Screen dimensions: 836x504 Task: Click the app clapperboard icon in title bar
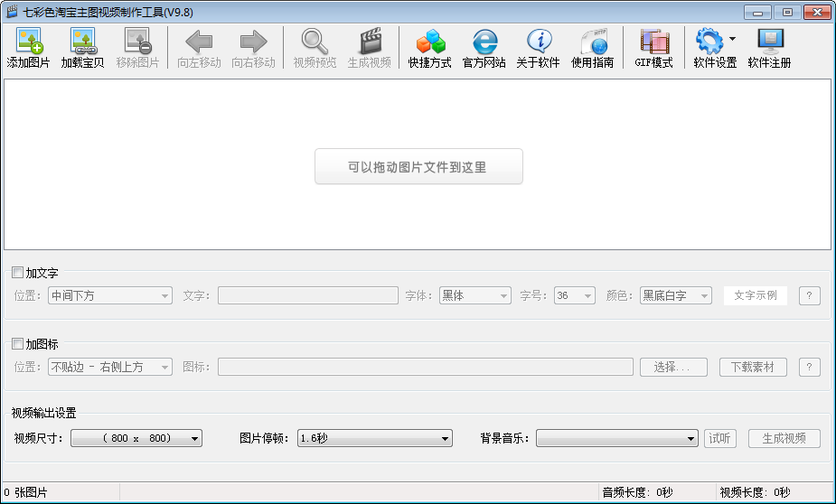pos(12,11)
